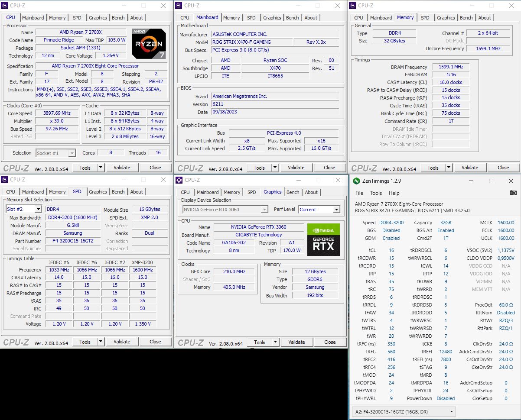Click Validate in the SPD tab window

(122, 342)
